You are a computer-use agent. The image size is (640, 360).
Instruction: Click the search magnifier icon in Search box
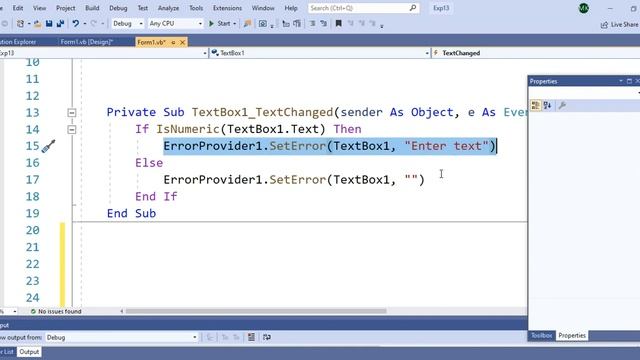pyautogui.click(x=413, y=8)
